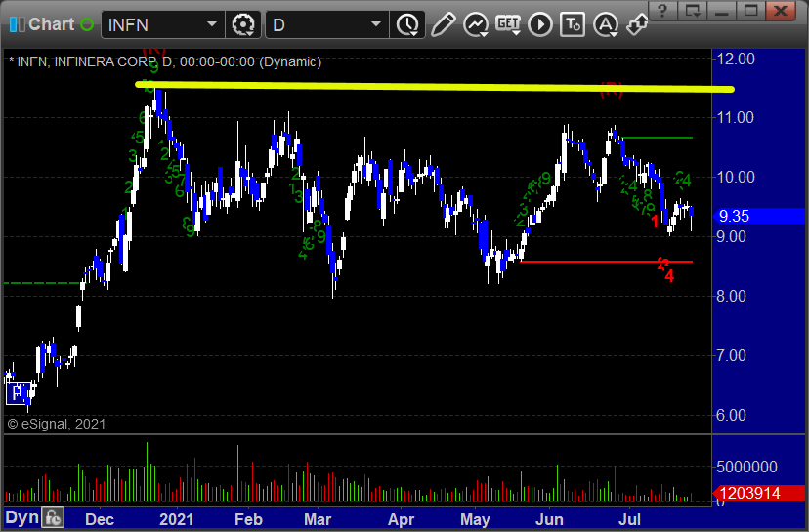
Task: Click the red horizontal support line
Action: (x=606, y=262)
